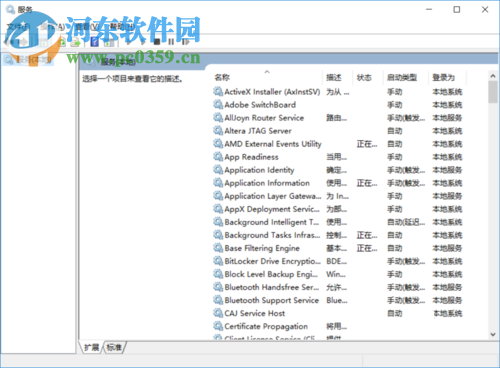Viewport: 500px width, 368px height.
Task: Click 正在... status of AMD External Events Utility
Action: pyautogui.click(x=367, y=144)
